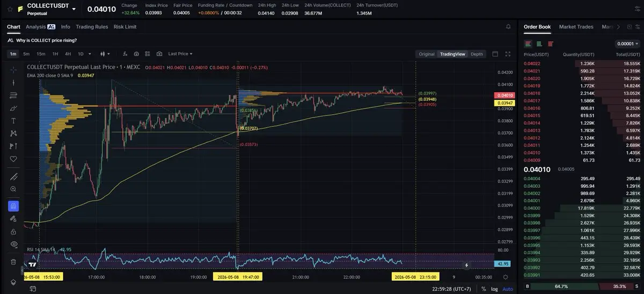
Task: Switch chart view to Depth
Action: (477, 54)
